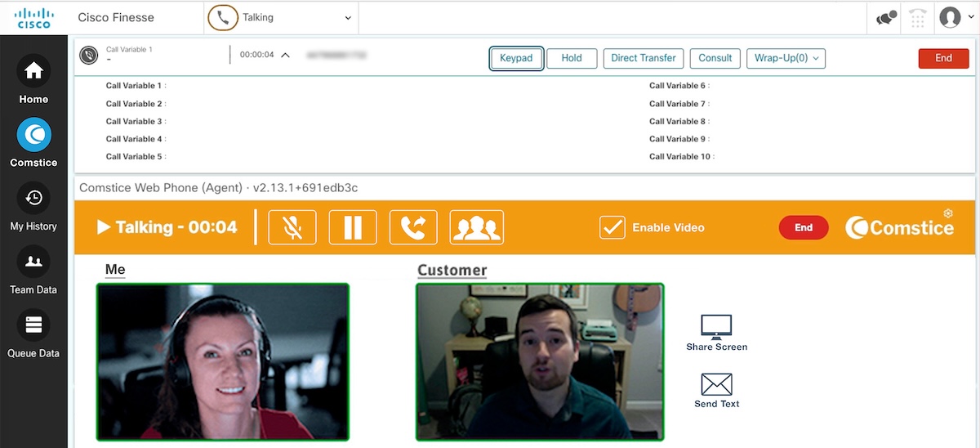The image size is (980, 448).
Task: Click the Cisco Finesse title text
Action: 116,17
